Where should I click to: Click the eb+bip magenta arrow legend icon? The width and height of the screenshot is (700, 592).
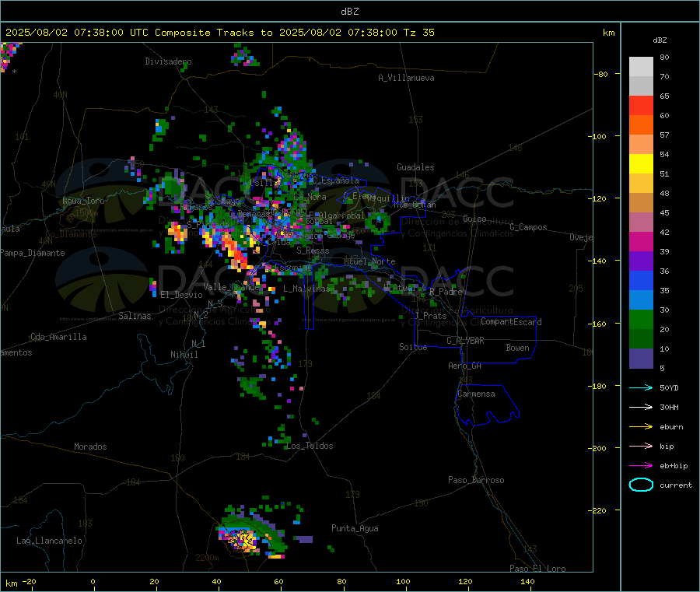[641, 465]
